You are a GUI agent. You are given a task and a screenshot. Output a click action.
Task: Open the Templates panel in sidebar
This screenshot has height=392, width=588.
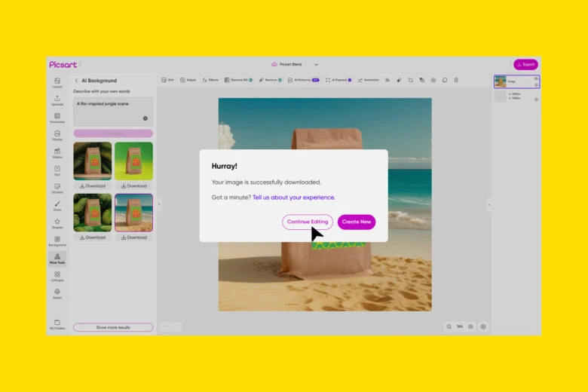pos(57,118)
